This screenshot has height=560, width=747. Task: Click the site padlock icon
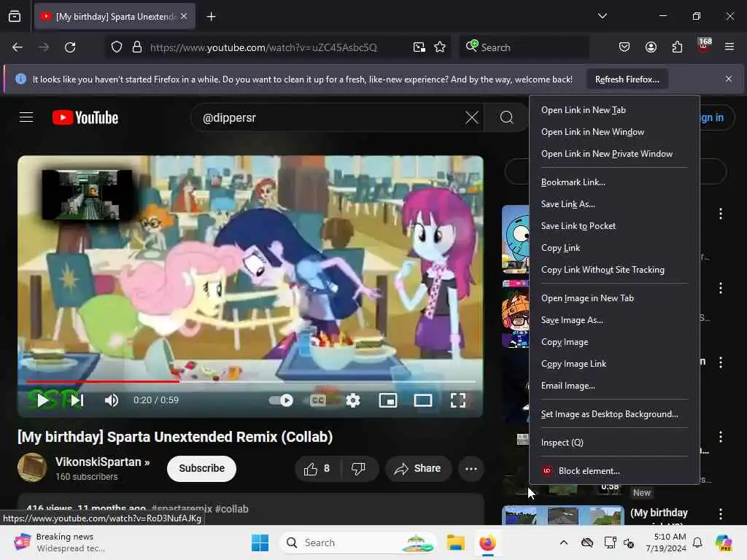137,47
